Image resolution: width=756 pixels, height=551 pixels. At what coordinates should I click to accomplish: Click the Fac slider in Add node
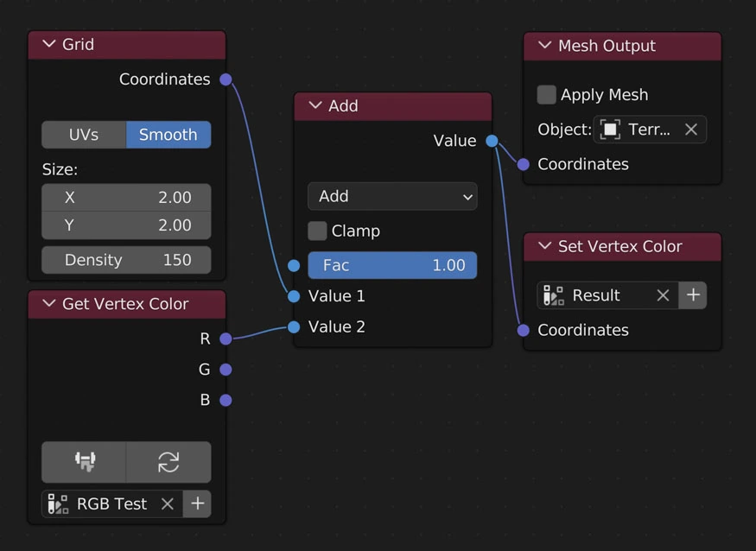392,265
